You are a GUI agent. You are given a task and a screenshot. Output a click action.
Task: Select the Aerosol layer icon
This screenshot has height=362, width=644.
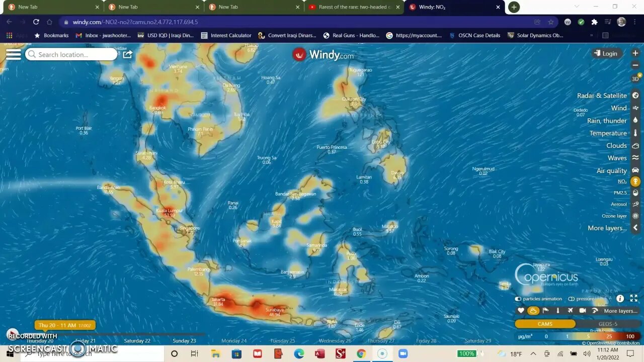[x=635, y=204]
